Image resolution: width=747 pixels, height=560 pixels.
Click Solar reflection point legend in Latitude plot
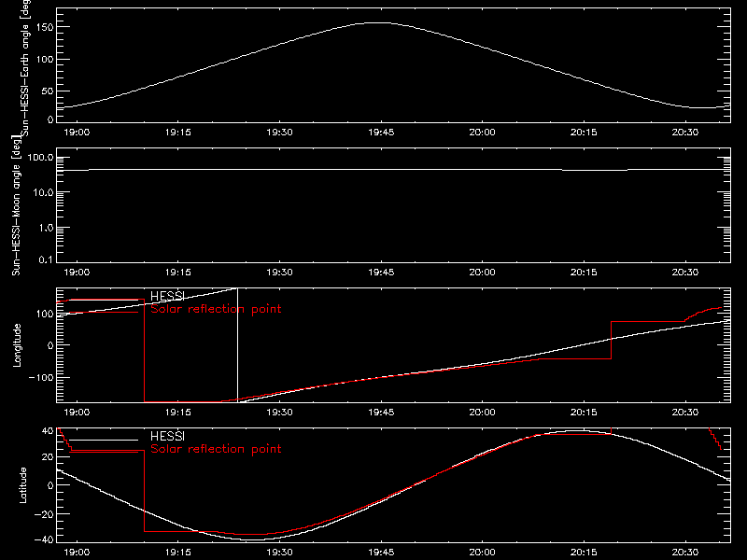pos(216,449)
